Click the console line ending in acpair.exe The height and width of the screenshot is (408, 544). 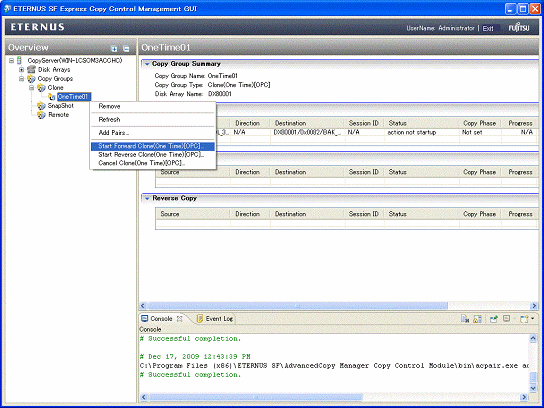tap(334, 366)
